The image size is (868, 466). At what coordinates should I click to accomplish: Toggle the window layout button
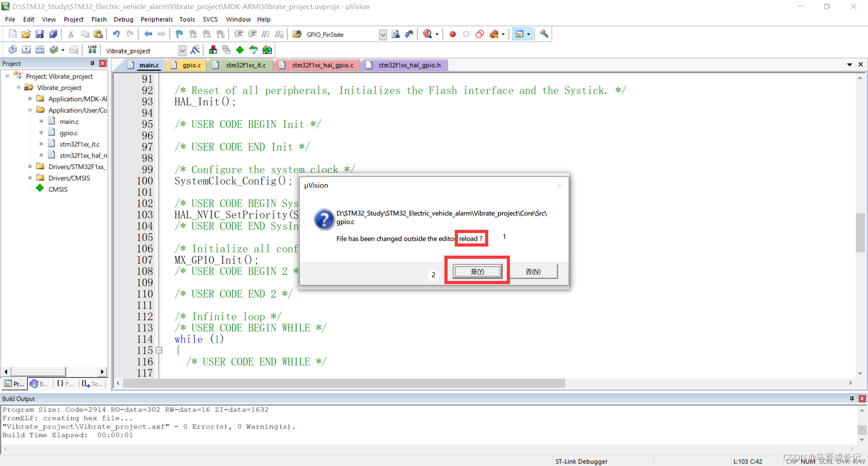(519, 34)
